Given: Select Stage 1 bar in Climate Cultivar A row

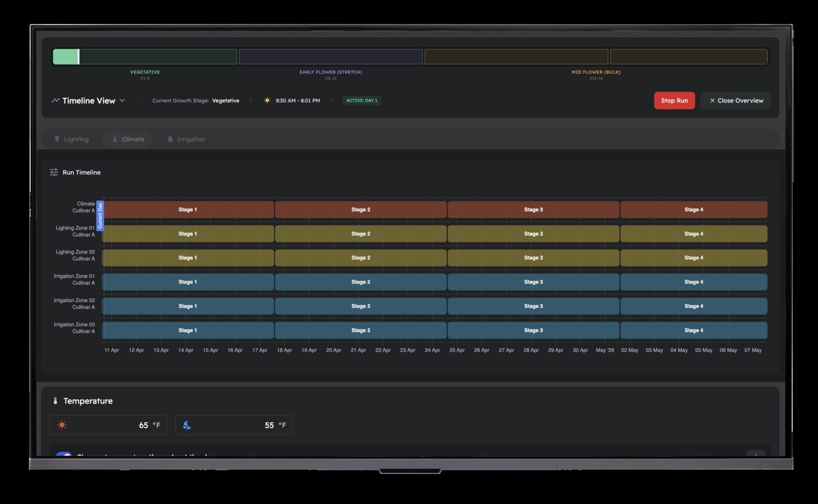Looking at the screenshot, I should [x=188, y=210].
